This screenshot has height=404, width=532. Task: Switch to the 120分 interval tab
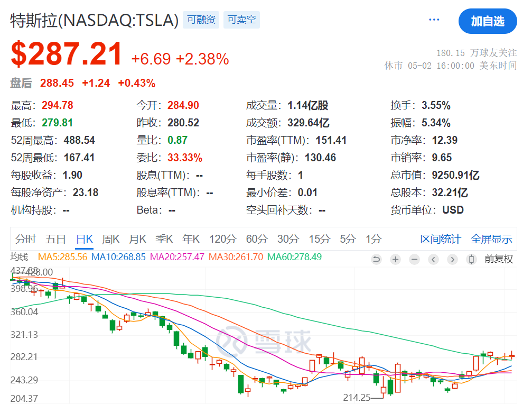tap(222, 239)
